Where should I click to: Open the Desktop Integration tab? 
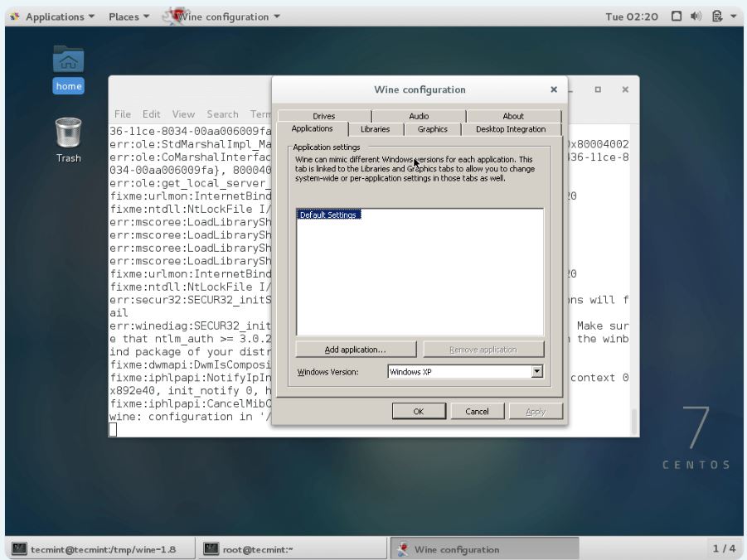coord(511,129)
